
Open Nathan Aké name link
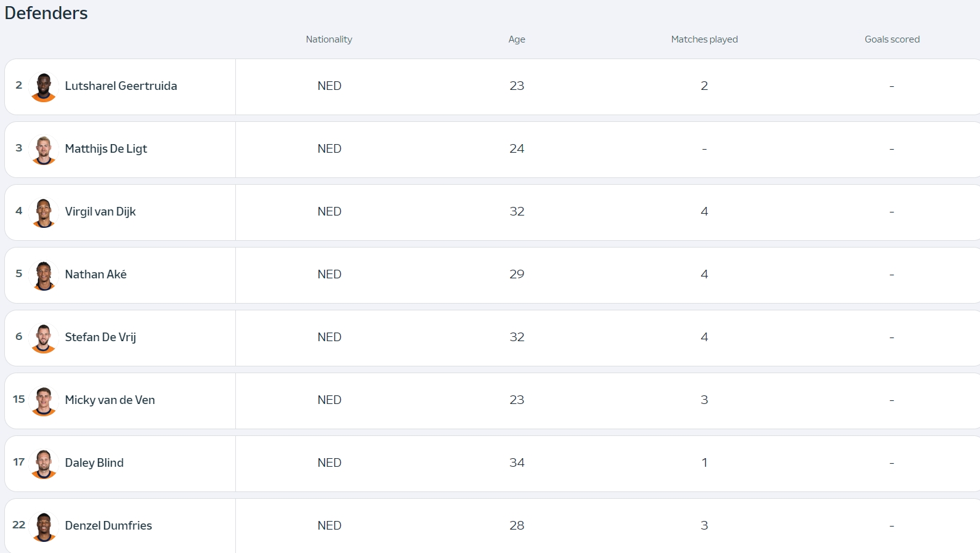95,275
